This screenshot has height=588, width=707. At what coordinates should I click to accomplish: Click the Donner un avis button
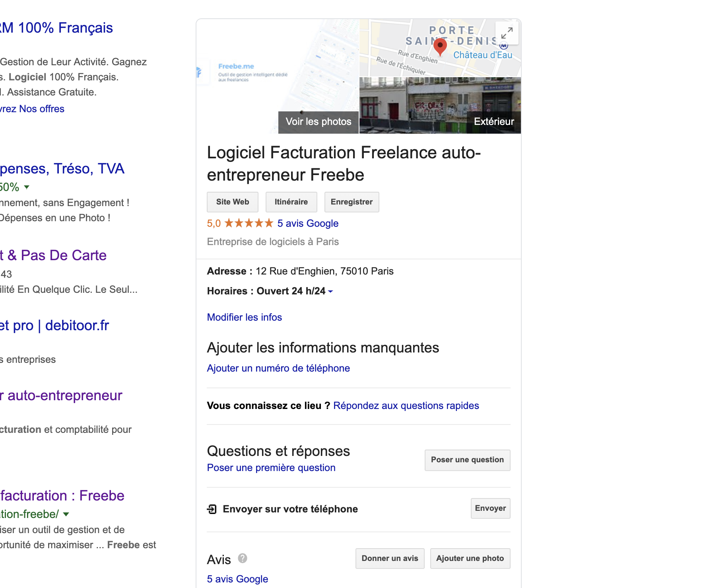coord(390,559)
